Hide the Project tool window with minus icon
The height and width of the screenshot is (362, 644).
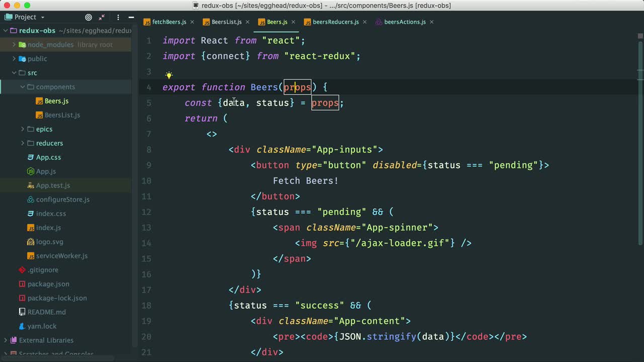[x=131, y=17]
